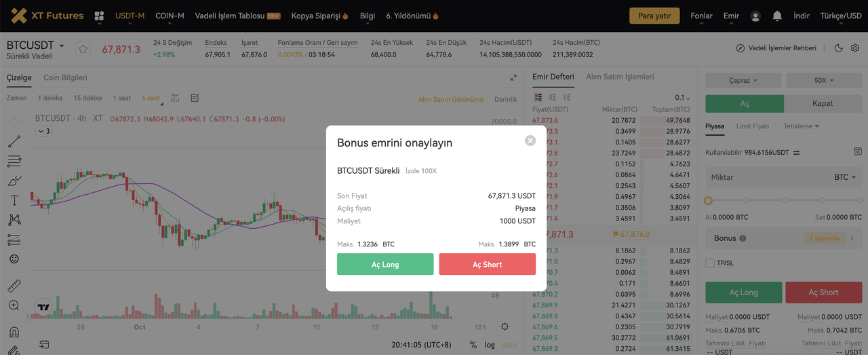868x355 pixels.
Task: Click the order amount slider start handle
Action: click(709, 200)
